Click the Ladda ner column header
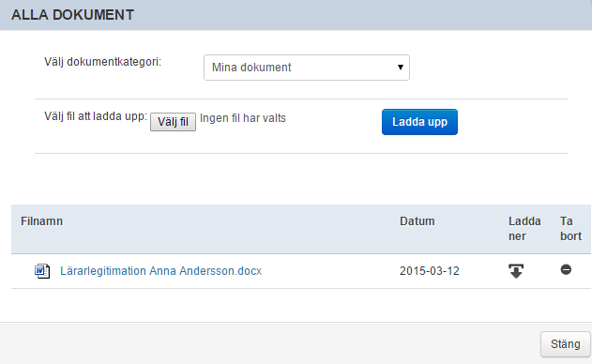This screenshot has width=592, height=364. 524,229
